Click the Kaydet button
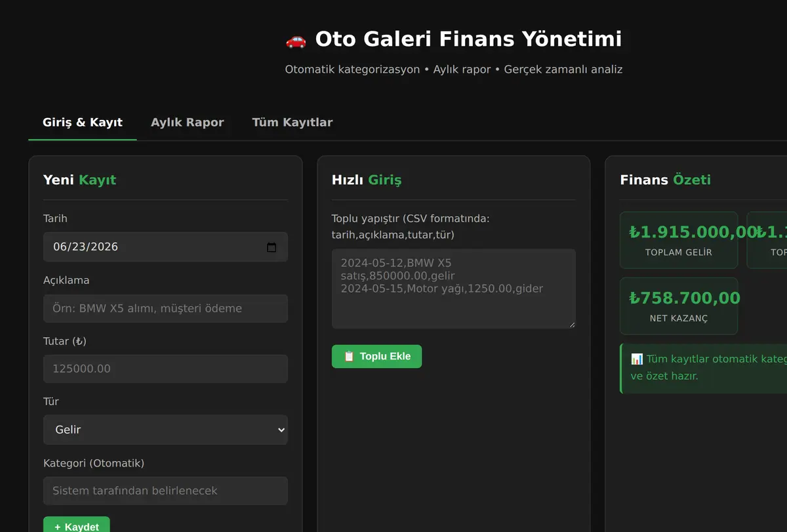The width and height of the screenshot is (787, 532). (77, 526)
